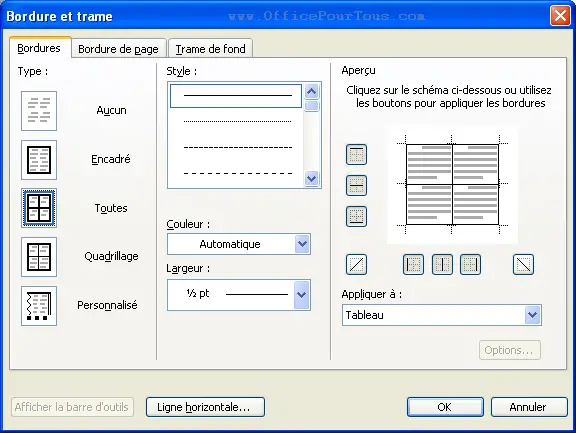
Task: Click the Style list scroll up arrow
Action: (x=312, y=91)
